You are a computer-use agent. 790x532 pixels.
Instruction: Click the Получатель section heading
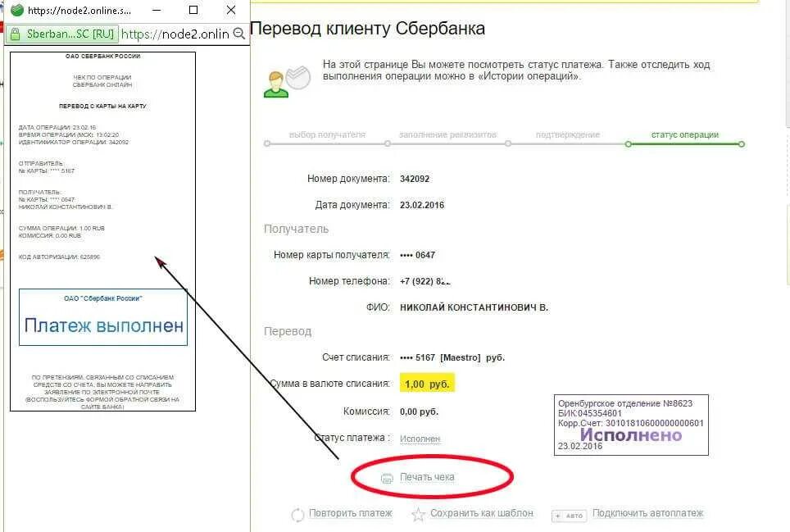[x=297, y=230]
